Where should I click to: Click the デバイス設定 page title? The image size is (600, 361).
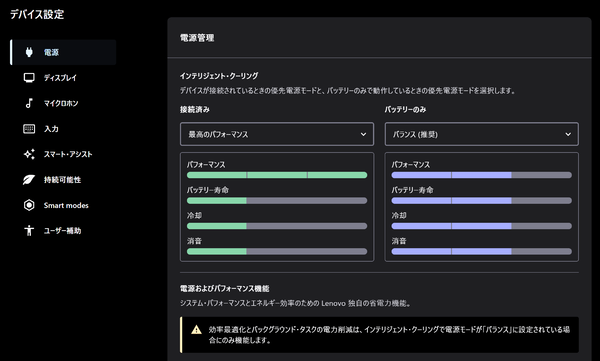(37, 15)
